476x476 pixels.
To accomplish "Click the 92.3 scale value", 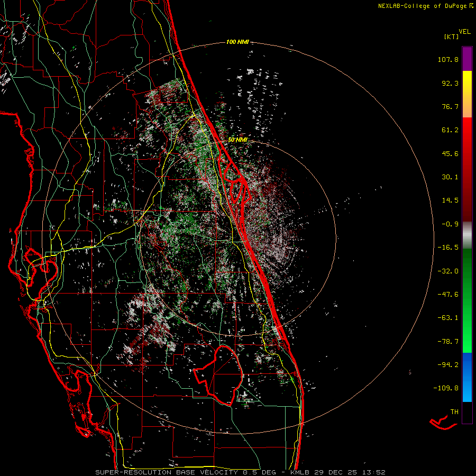I will 450,83.
